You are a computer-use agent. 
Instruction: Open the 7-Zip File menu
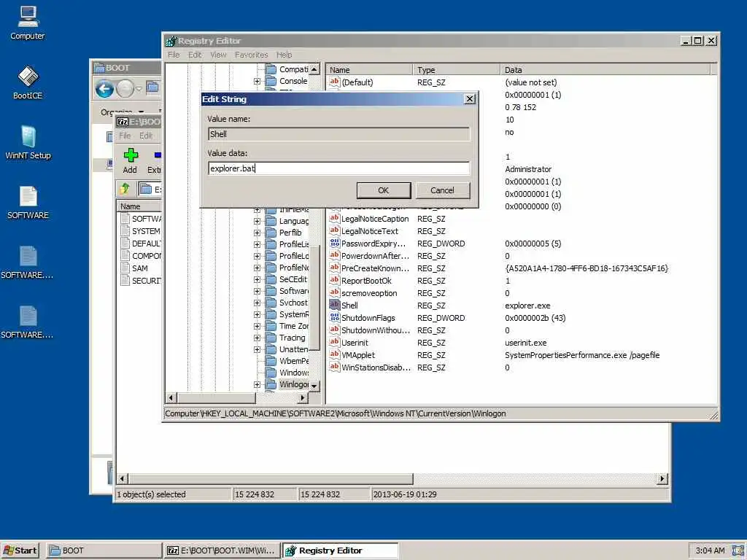[x=125, y=136]
